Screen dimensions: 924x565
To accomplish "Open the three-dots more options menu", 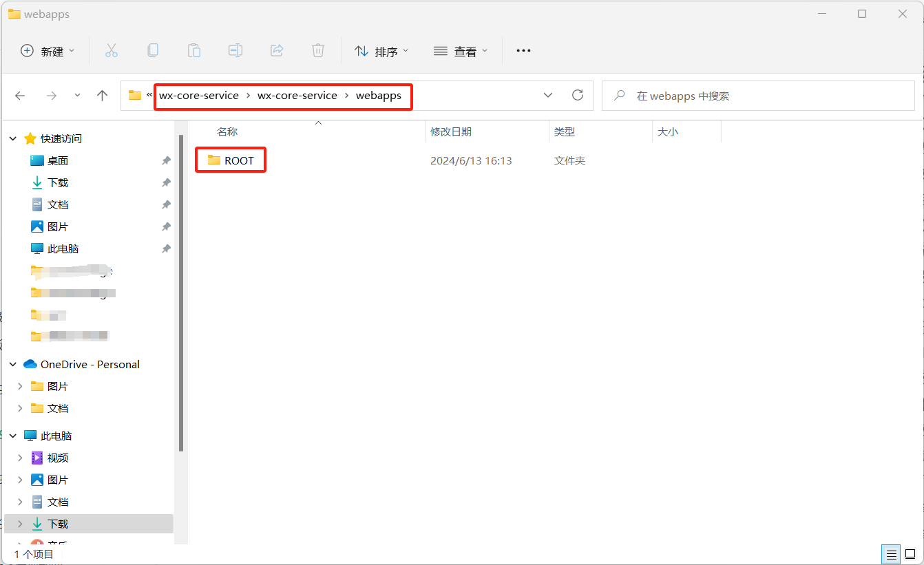I will (524, 51).
